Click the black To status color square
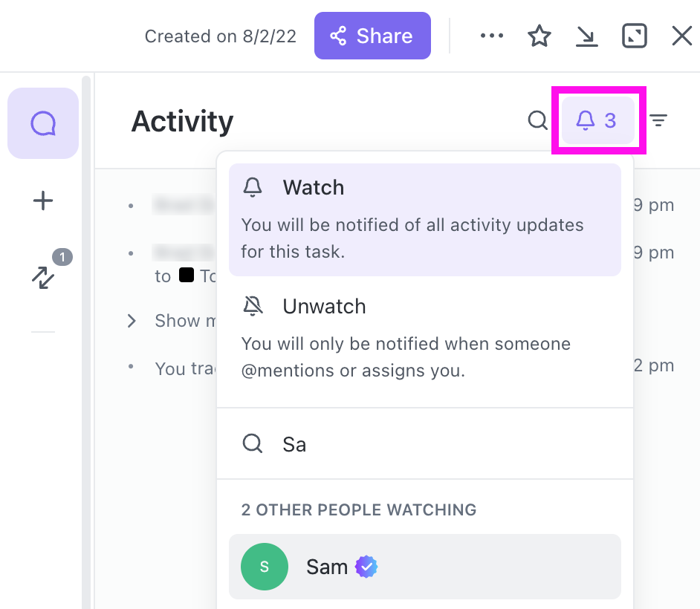The image size is (700, 609). pos(187,275)
